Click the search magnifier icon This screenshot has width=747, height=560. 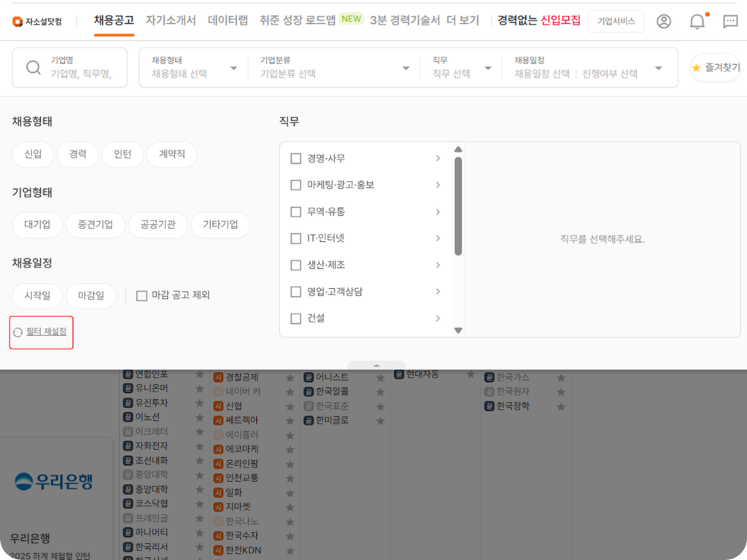34,67
